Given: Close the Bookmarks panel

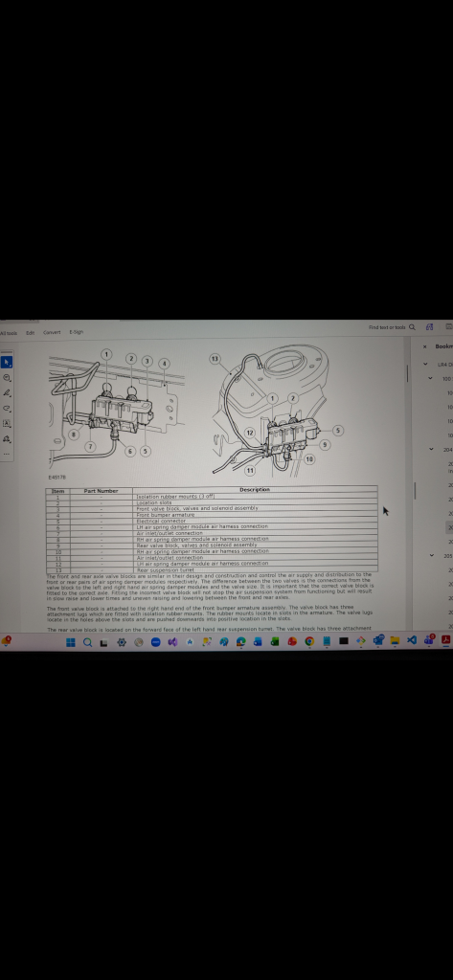Looking at the screenshot, I should [425, 346].
